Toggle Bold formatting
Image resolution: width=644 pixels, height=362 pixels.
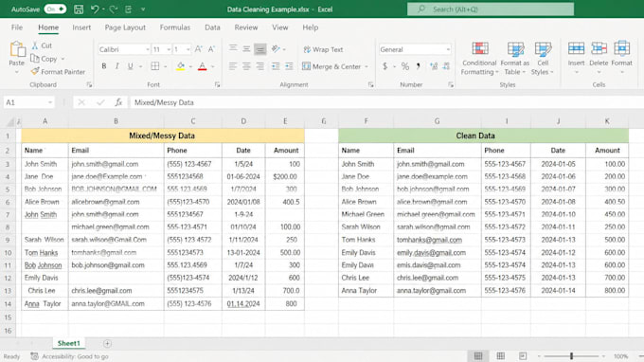click(104, 66)
